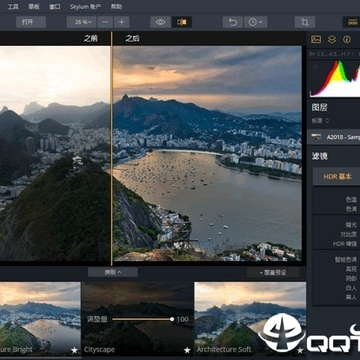Select the crop tool
This screenshot has width=360, height=360.
pyautogui.click(x=305, y=22)
